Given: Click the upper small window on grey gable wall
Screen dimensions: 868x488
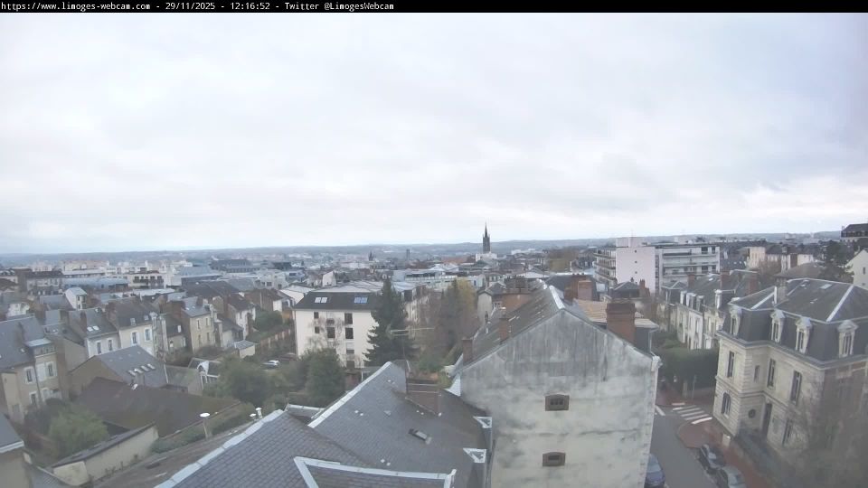Looking at the screenshot, I should (x=556, y=402).
